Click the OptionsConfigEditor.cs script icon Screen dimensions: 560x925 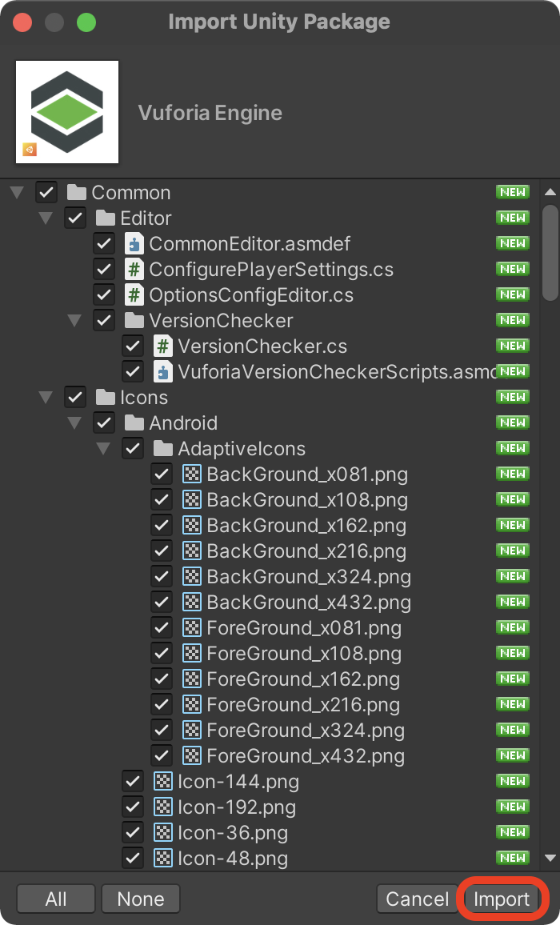(x=134, y=295)
